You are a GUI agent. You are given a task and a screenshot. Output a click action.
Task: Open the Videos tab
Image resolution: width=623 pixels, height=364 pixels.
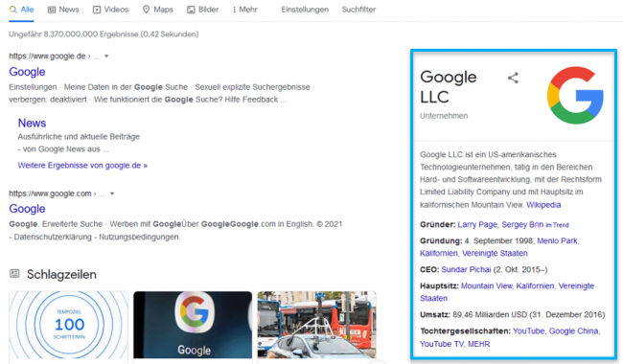111,10
